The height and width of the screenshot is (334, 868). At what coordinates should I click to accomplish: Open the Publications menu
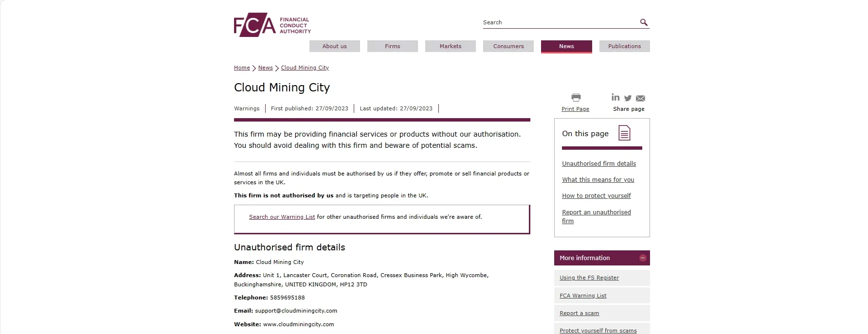tap(625, 46)
